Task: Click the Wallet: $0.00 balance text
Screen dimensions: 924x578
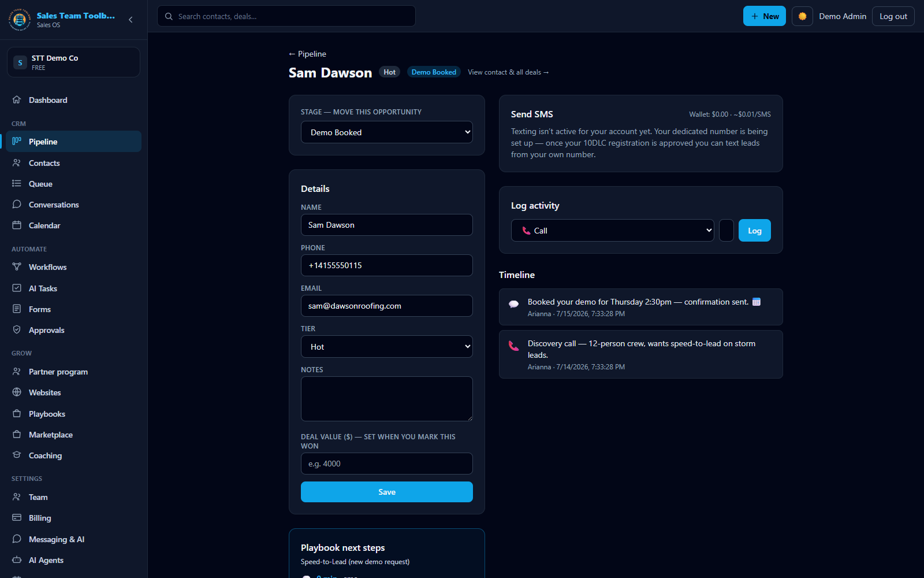Action: (x=709, y=114)
